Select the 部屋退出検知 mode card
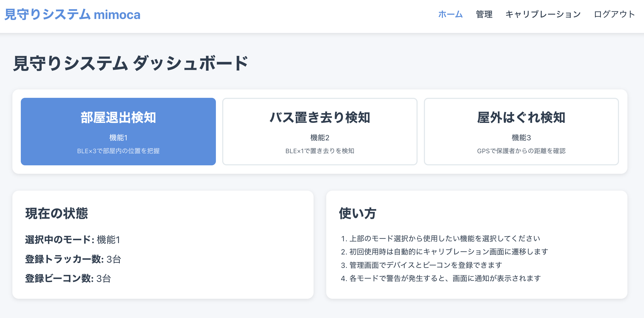Image resolution: width=644 pixels, height=318 pixels. click(118, 131)
